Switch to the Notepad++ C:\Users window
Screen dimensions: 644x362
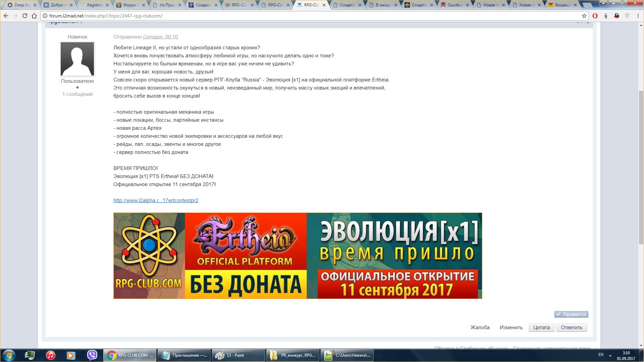pos(347,355)
